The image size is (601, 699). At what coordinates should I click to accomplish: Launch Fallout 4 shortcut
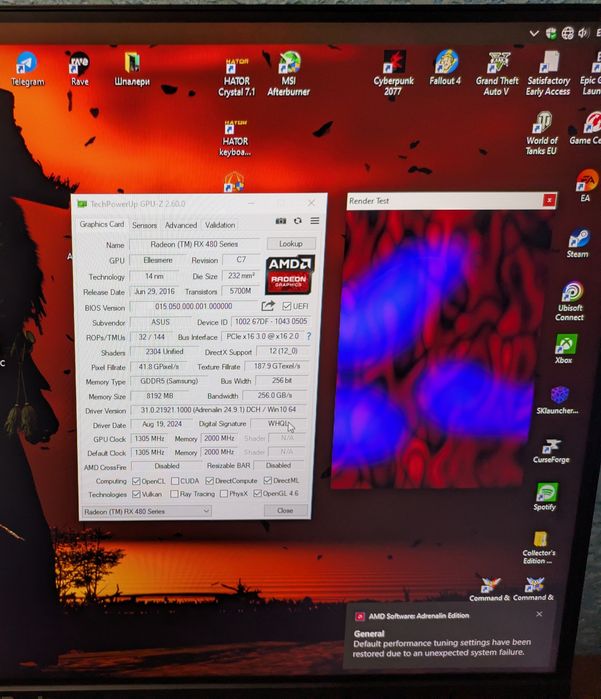[x=445, y=68]
